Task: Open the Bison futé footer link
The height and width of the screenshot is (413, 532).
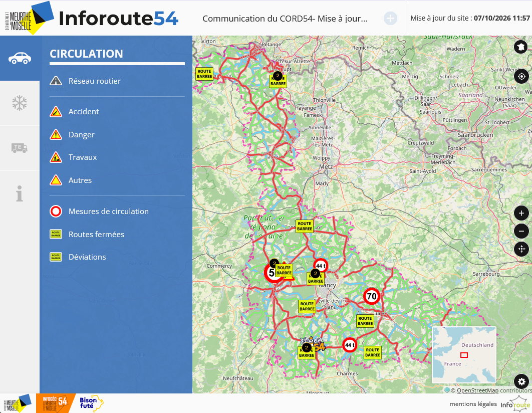Action: (91, 403)
